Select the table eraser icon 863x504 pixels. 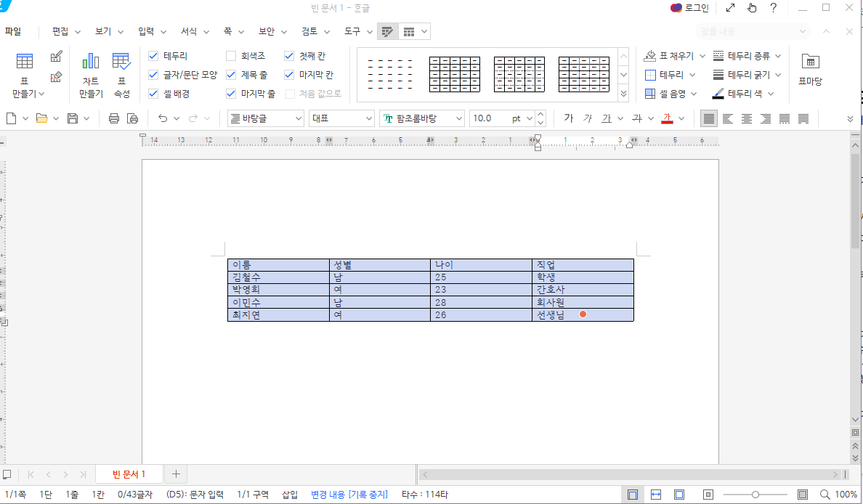[56, 77]
